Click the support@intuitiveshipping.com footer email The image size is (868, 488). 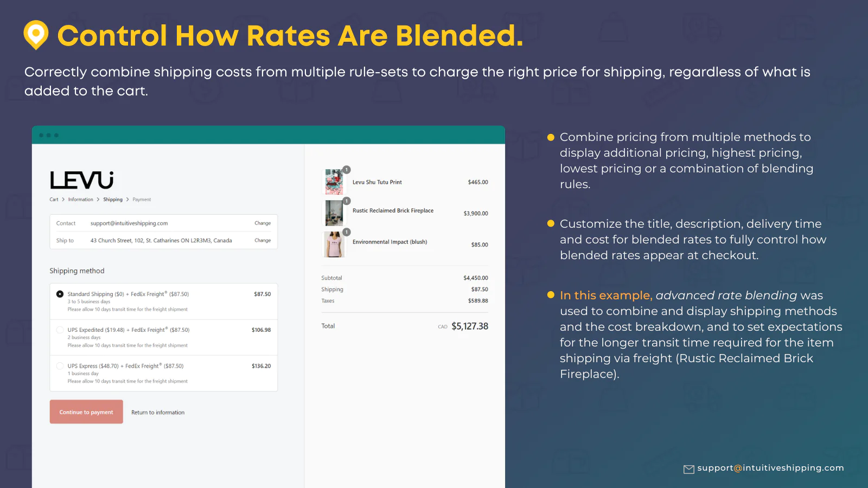pyautogui.click(x=770, y=468)
